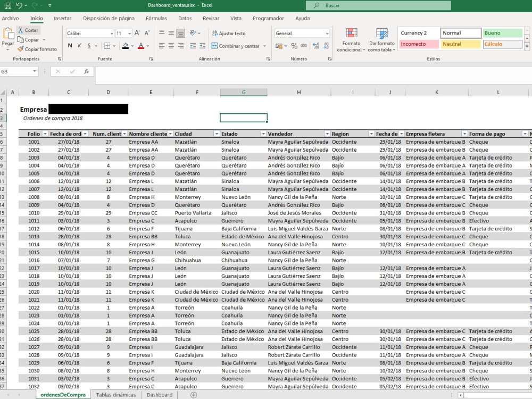Center text horizontally

[x=171, y=45]
